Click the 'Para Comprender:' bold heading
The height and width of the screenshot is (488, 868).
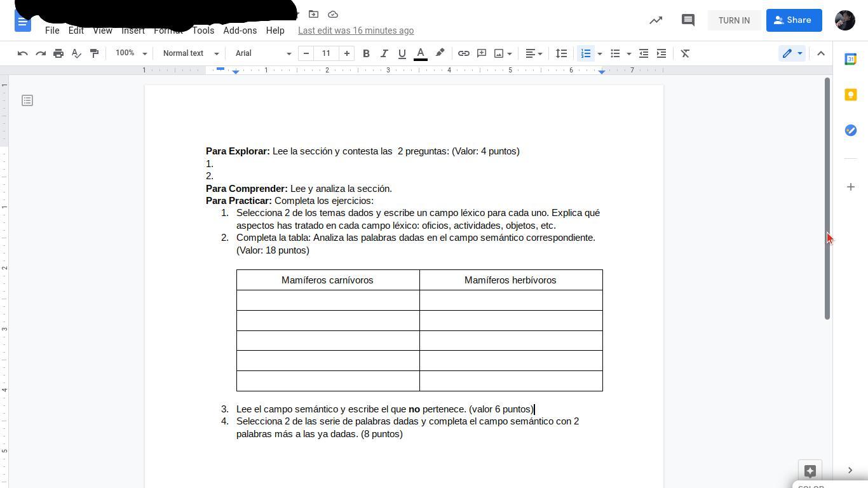247,189
